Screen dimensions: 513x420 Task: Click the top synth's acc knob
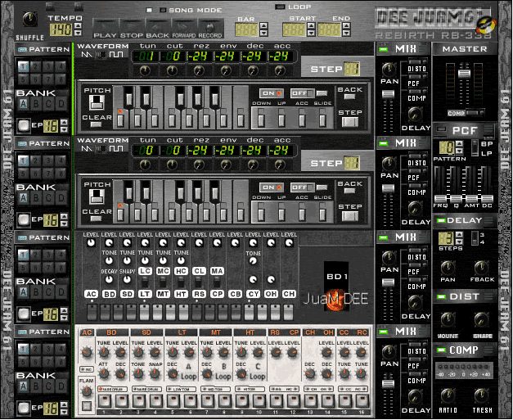point(280,70)
